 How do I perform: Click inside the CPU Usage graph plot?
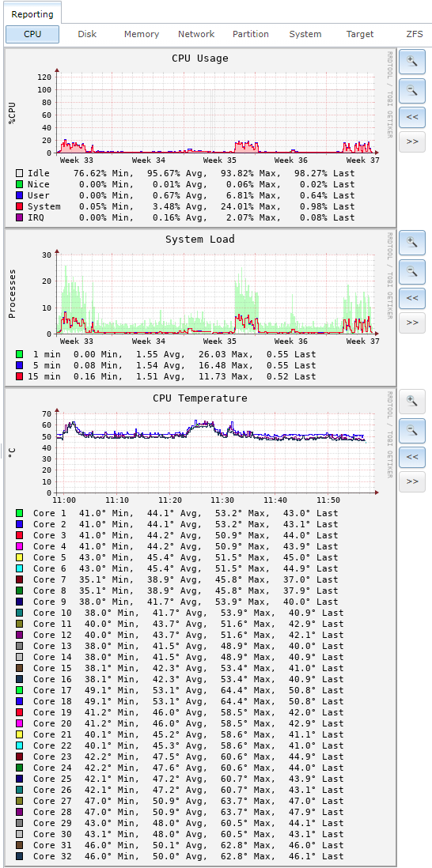[216, 114]
